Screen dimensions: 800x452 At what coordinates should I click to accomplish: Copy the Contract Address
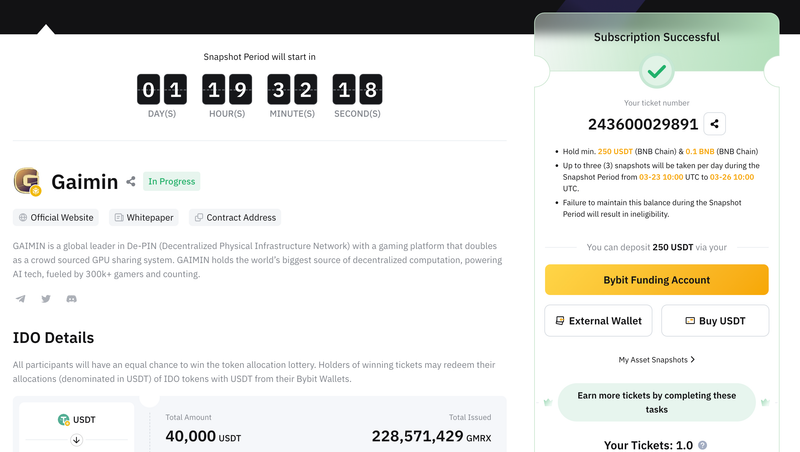[235, 217]
